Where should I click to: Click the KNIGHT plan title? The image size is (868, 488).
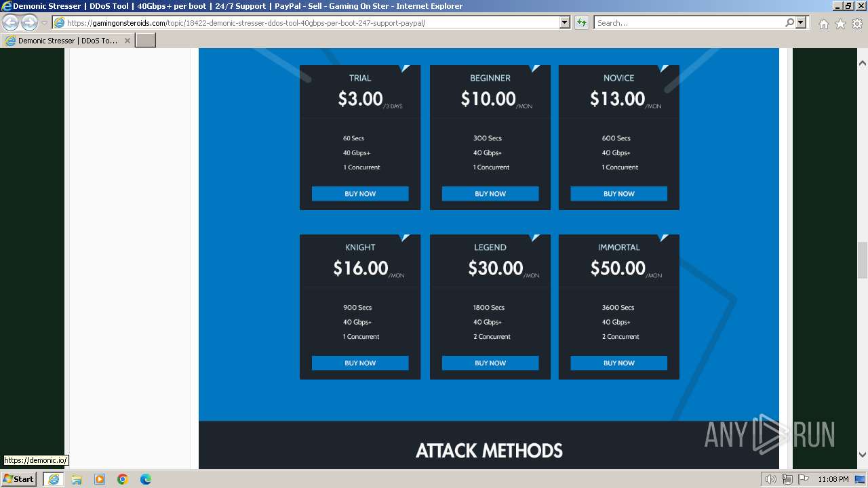click(360, 247)
